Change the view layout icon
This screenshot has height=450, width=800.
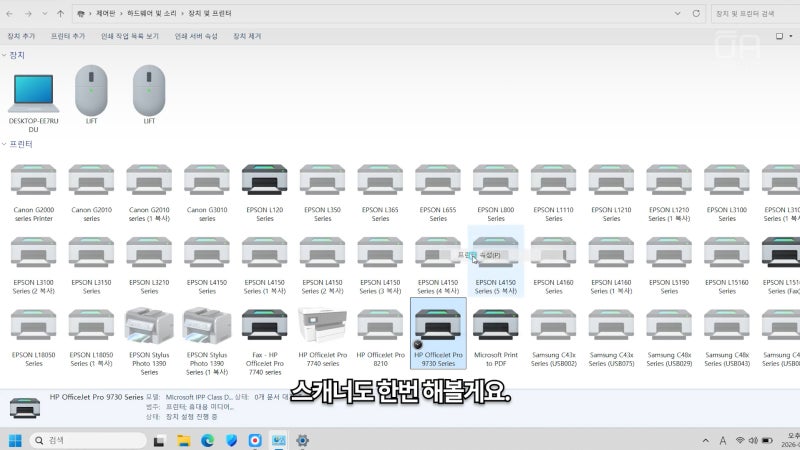[x=779, y=36]
